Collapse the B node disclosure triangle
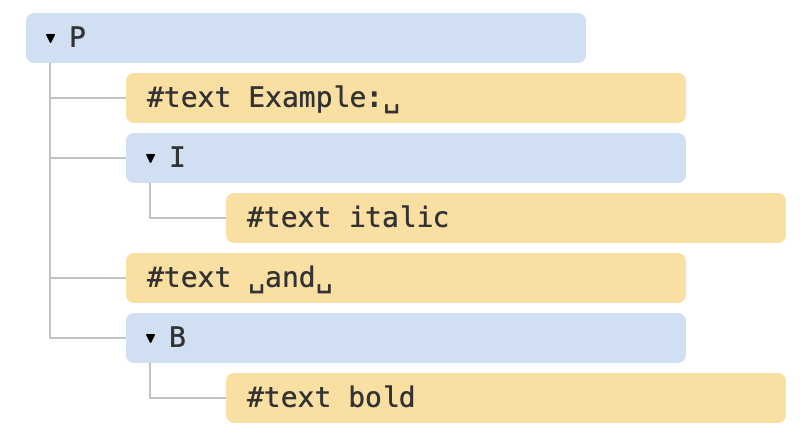 [x=150, y=338]
